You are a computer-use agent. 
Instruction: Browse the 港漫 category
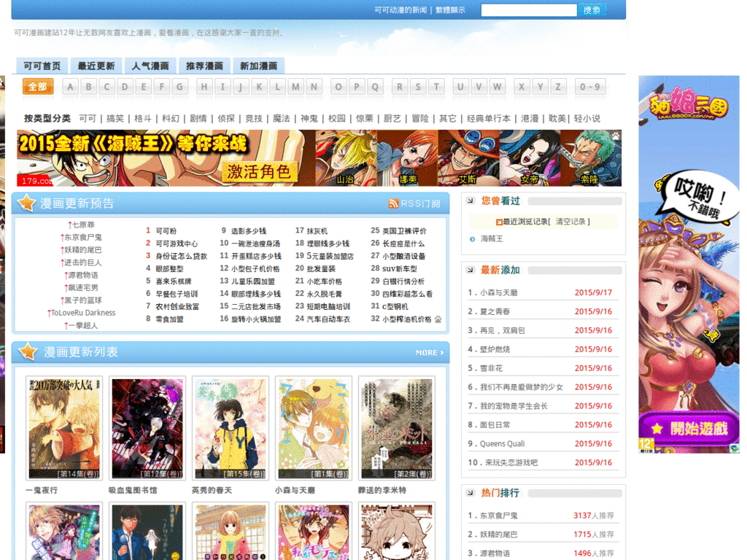530,118
